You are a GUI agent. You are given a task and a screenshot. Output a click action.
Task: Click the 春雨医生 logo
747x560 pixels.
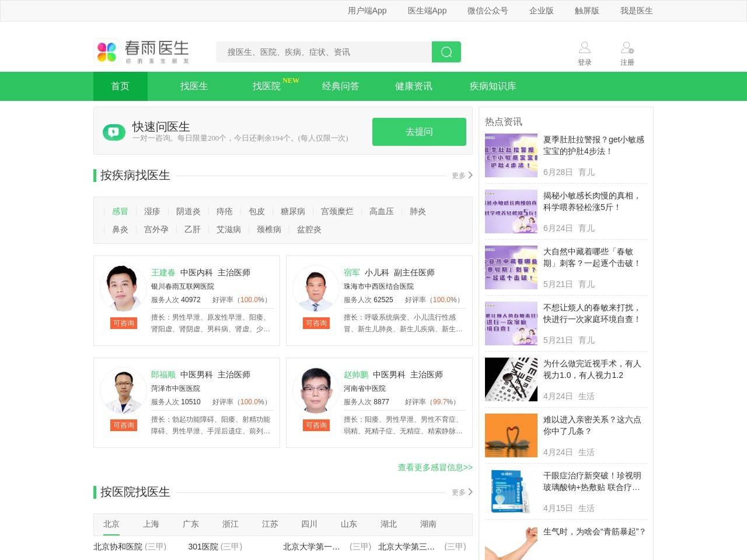point(142,52)
